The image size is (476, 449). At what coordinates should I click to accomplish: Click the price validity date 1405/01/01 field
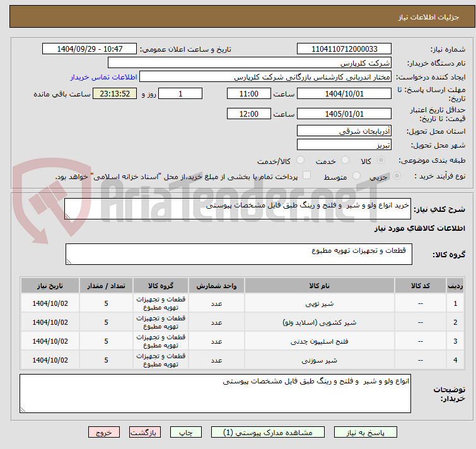pos(344,114)
